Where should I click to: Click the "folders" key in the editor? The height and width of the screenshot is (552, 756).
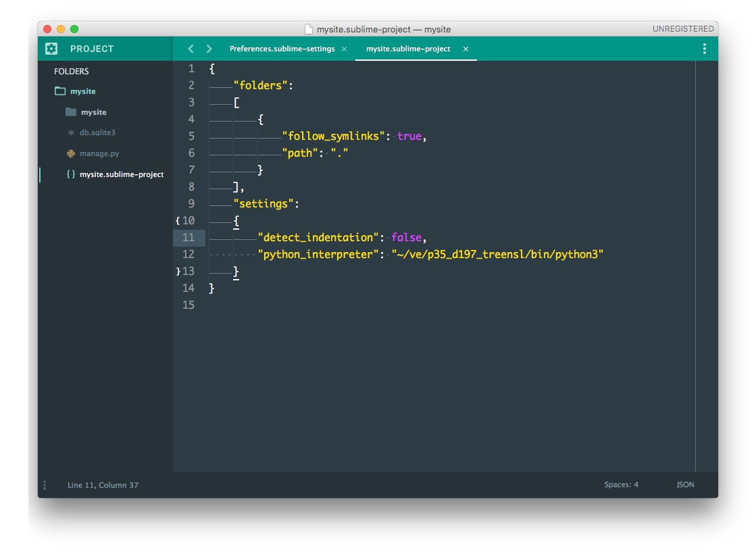(x=260, y=85)
